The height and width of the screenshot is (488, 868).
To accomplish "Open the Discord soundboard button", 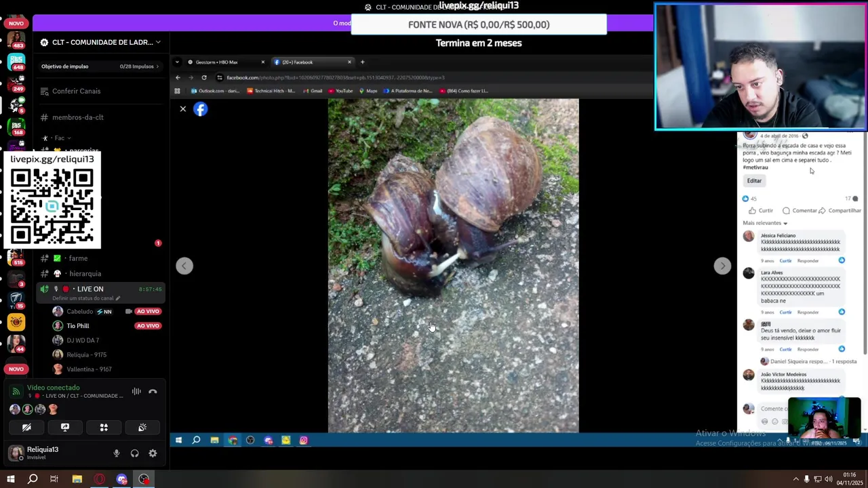I will [x=142, y=428].
